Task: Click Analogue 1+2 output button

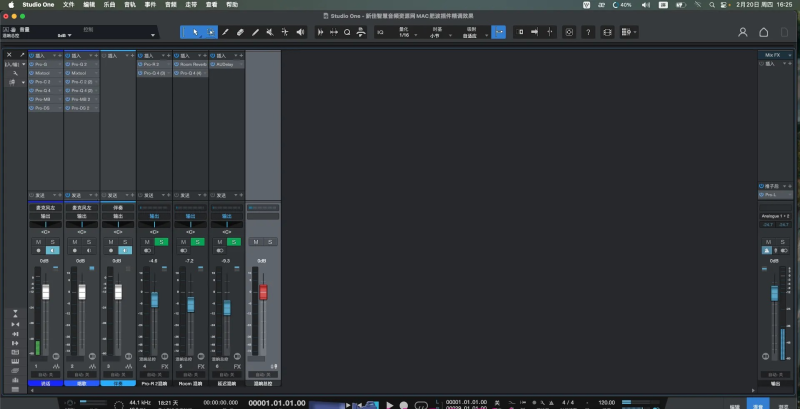Action: 775,216
